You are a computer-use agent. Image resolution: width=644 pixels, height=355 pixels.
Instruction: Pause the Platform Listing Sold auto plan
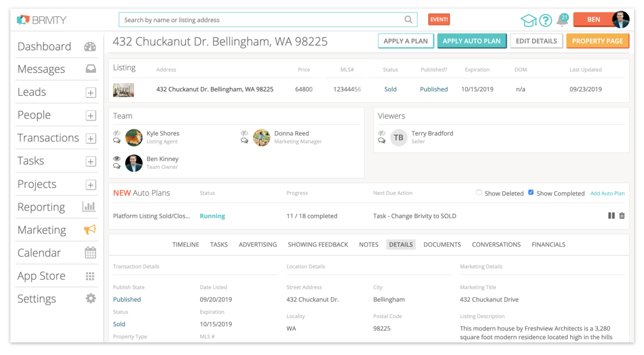pyautogui.click(x=611, y=215)
